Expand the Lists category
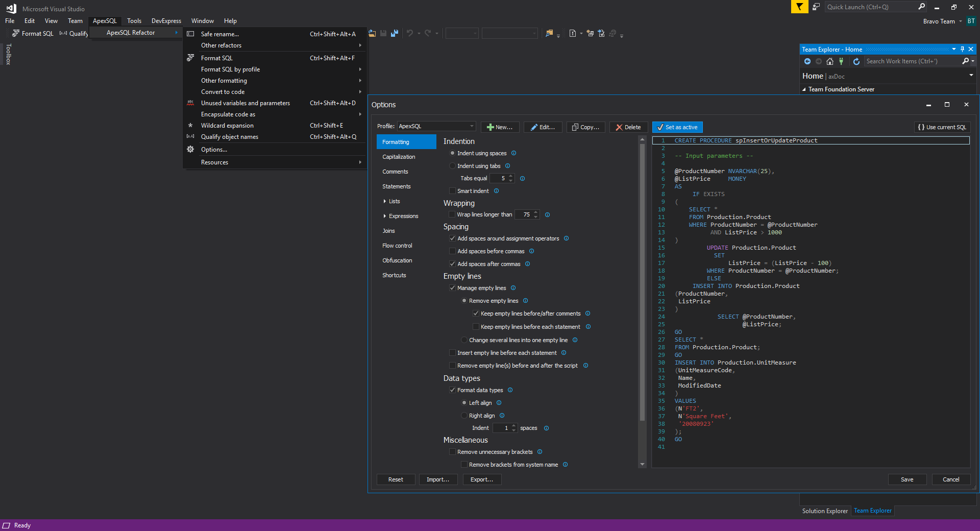Image resolution: width=980 pixels, height=531 pixels. [x=385, y=201]
